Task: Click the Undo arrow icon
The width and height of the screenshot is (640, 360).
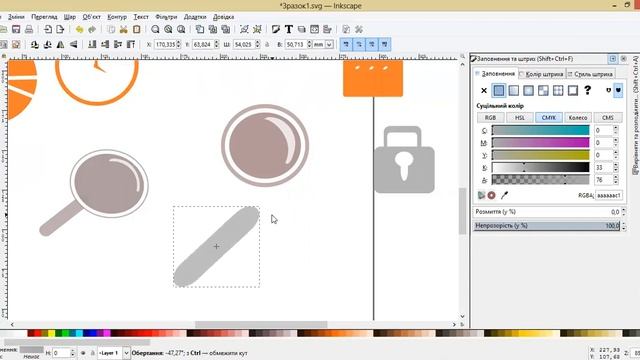Action: [79, 29]
